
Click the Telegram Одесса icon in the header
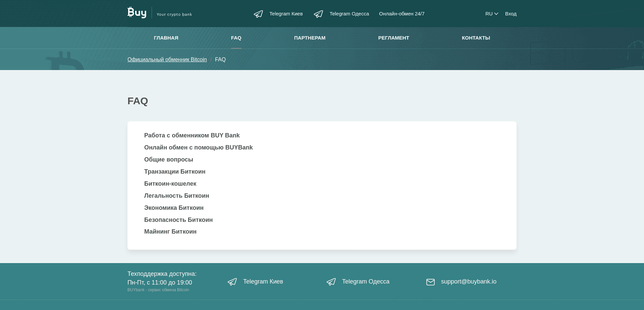[x=318, y=14]
